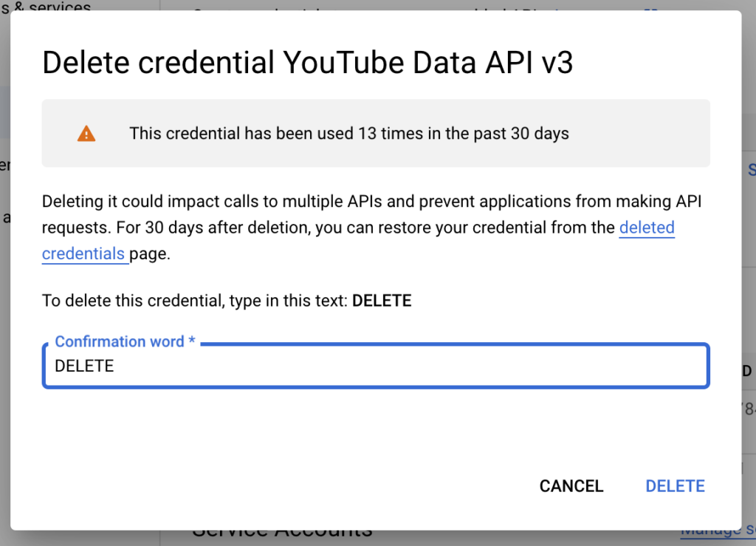
Task: Click the 'Deleting it could impact calls' paragraph
Action: tap(372, 227)
